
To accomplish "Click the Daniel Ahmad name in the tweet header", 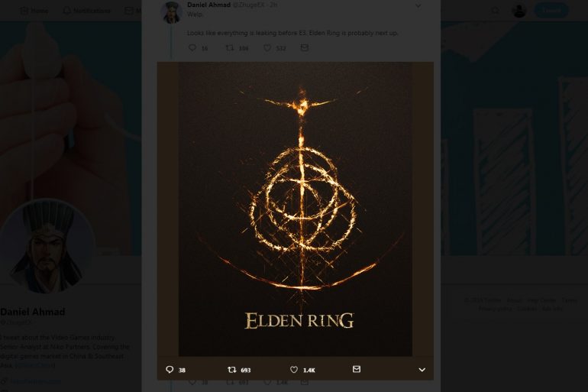I will (x=208, y=5).
